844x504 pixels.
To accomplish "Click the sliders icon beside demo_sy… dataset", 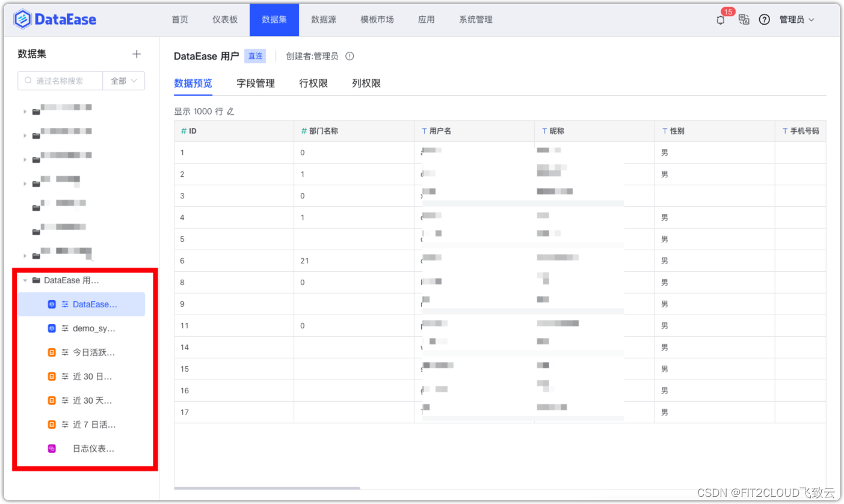I will [65, 328].
